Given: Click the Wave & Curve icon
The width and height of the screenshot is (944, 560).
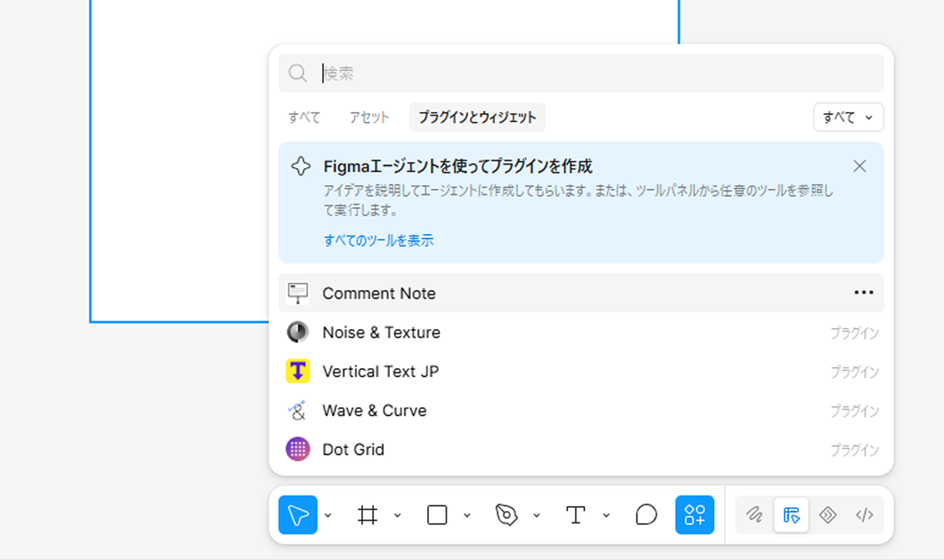Looking at the screenshot, I should click(298, 410).
